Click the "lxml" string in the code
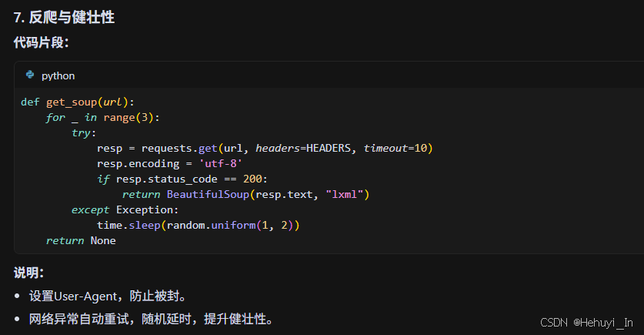The image size is (644, 335). [x=347, y=194]
